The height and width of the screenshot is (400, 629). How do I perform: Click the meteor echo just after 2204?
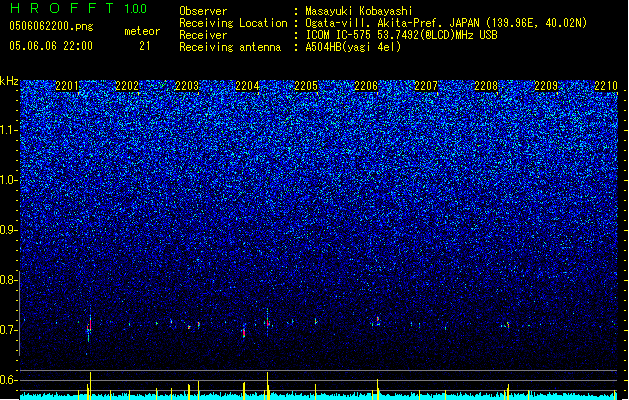[x=268, y=321]
